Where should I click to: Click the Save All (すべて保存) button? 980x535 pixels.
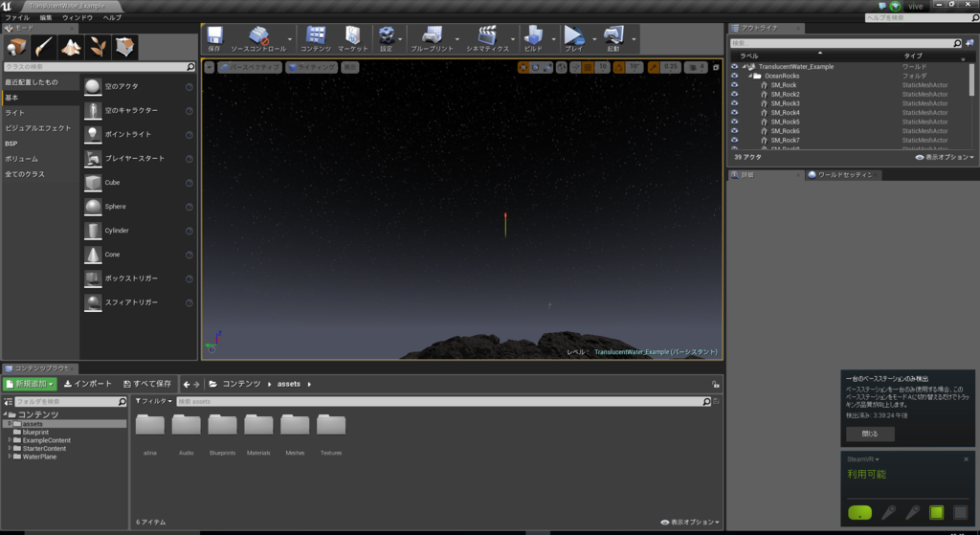pyautogui.click(x=147, y=384)
